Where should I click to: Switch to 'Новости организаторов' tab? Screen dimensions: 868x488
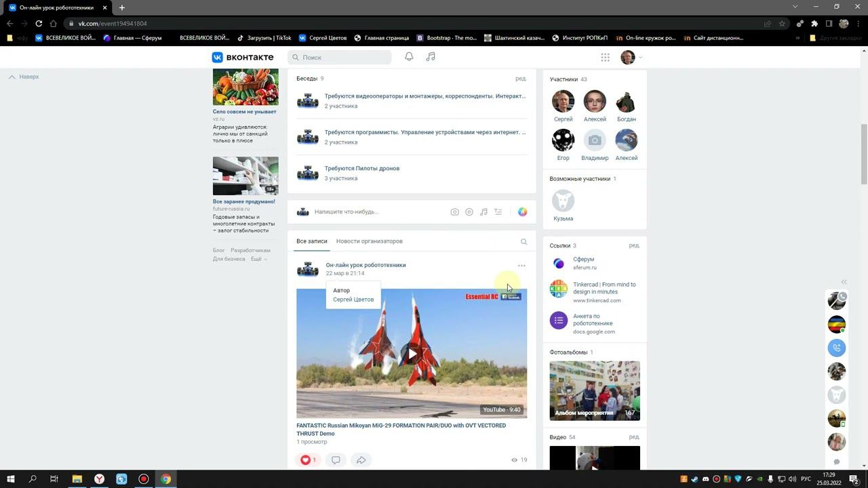tap(369, 241)
